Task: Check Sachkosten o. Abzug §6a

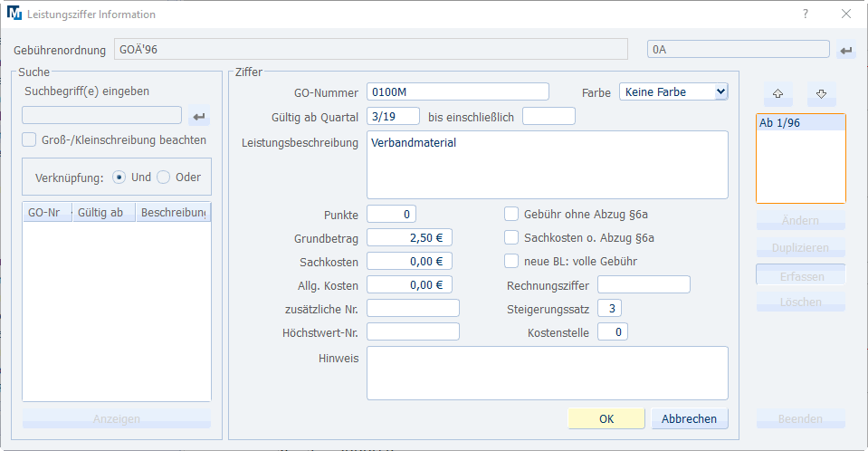Action: (x=511, y=237)
